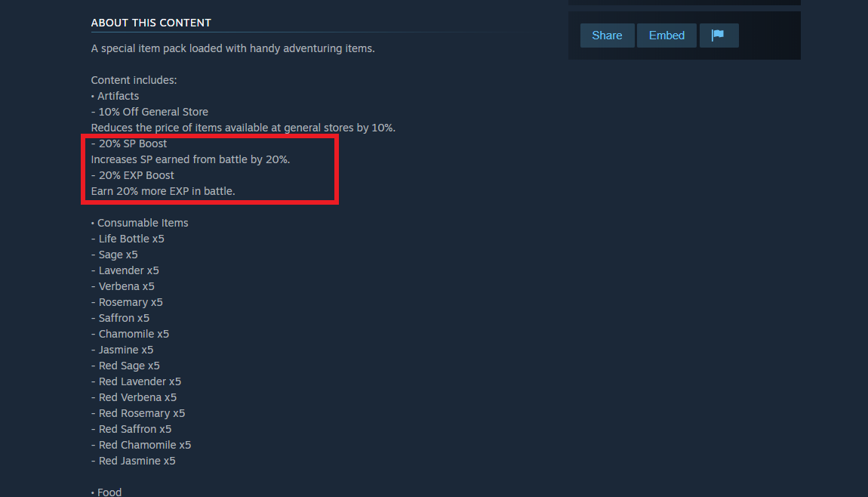Image resolution: width=868 pixels, height=497 pixels.
Task: Click the 'Chamomile x5' list entry
Action: pyautogui.click(x=130, y=334)
